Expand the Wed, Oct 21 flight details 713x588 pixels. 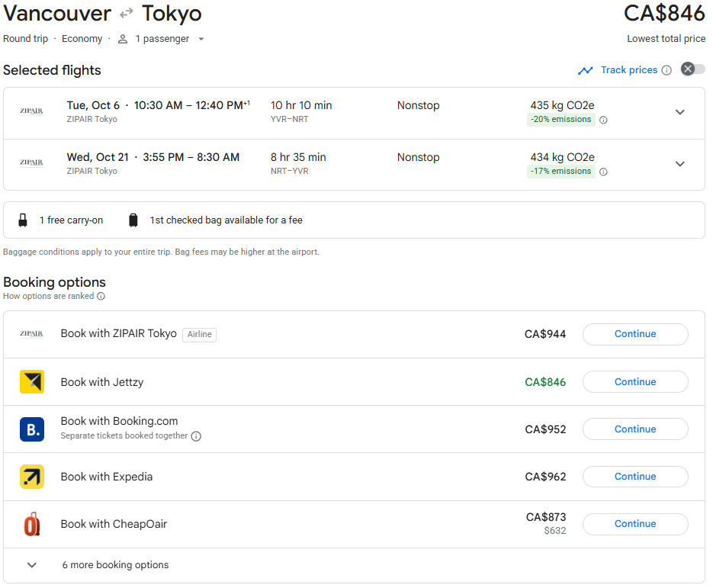(679, 164)
